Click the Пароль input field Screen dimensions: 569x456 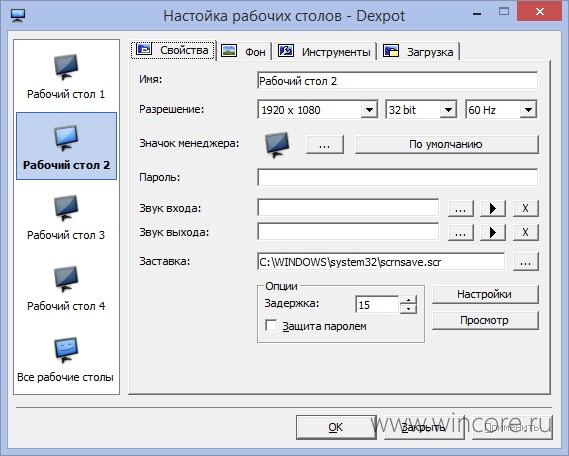[x=397, y=178]
